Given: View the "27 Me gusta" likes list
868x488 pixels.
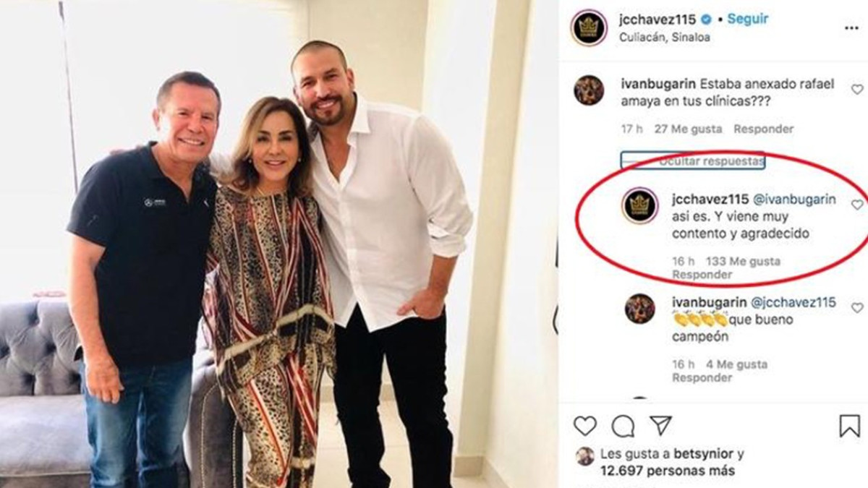Looking at the screenshot, I should pos(688,129).
